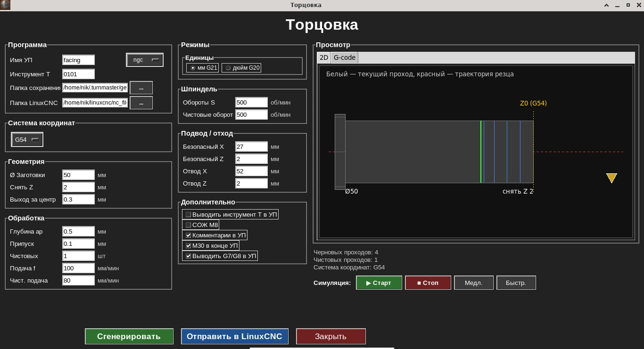Slow the simulation with Медл. button

(x=473, y=283)
